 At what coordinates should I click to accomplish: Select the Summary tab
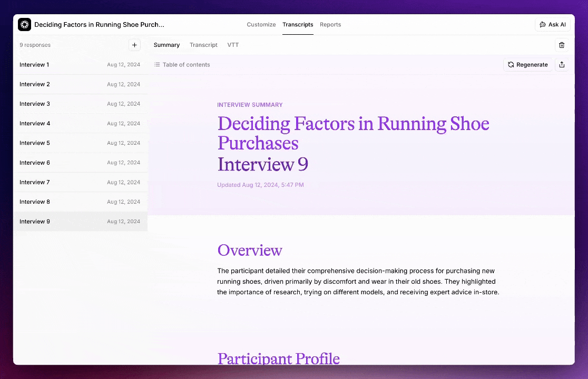[166, 45]
